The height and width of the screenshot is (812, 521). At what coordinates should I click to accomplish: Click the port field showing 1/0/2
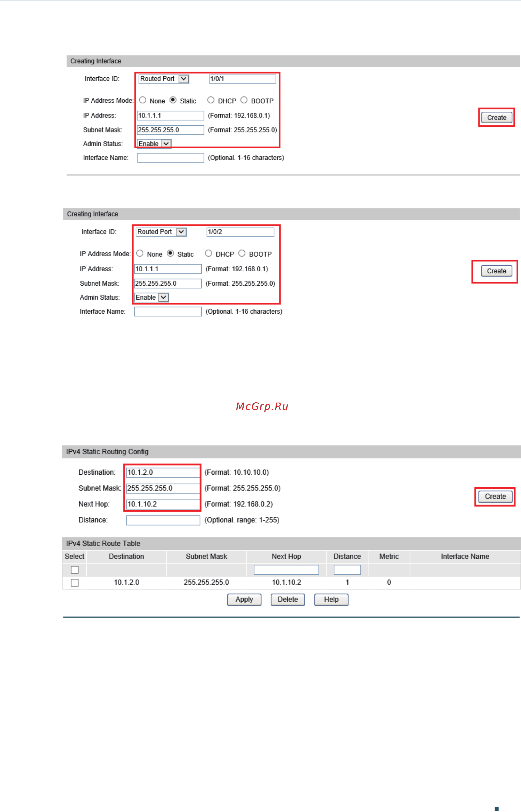(240, 232)
